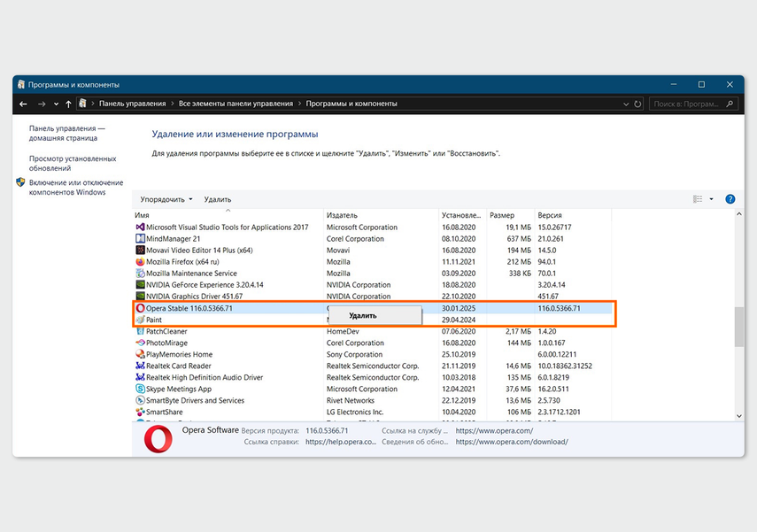
Task: Click the Opera Stable program icon
Action: pos(140,308)
